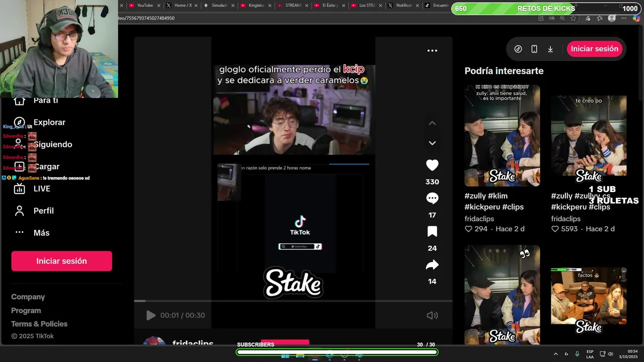The height and width of the screenshot is (362, 644).
Task: Open the Explorar compass icon in sidebar
Action: (x=19, y=122)
